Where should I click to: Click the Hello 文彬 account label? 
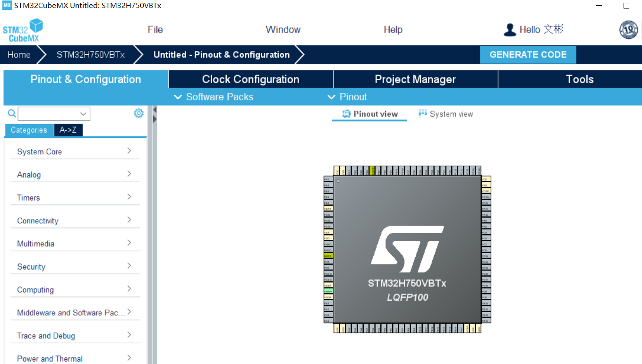[x=541, y=30]
